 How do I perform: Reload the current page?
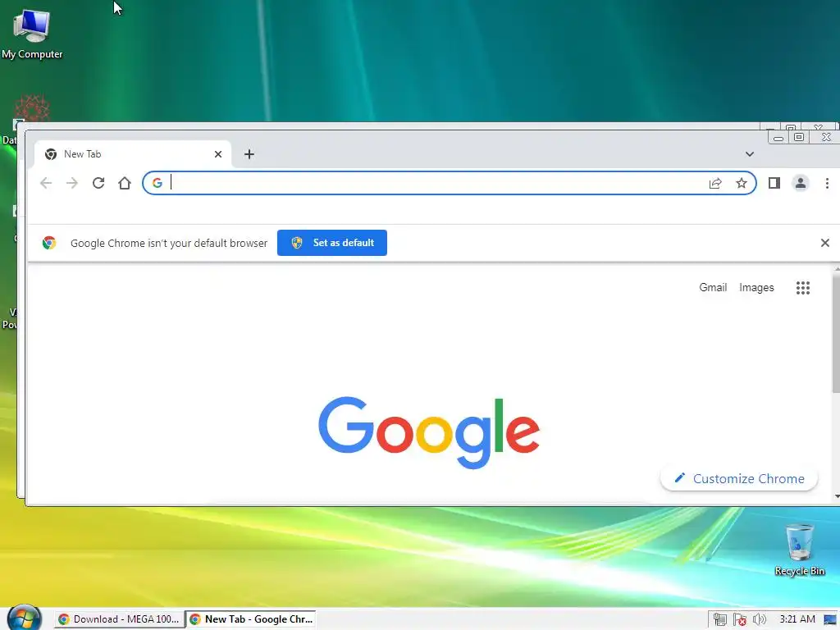click(98, 183)
